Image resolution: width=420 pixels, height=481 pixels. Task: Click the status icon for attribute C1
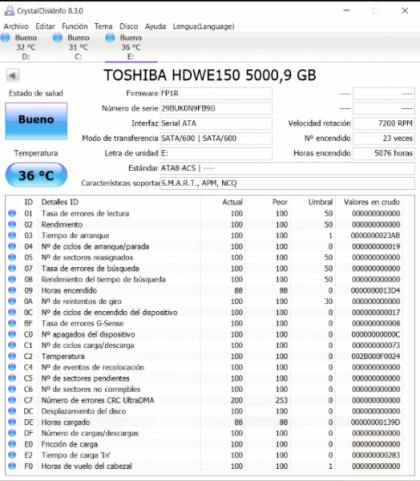click(12, 345)
